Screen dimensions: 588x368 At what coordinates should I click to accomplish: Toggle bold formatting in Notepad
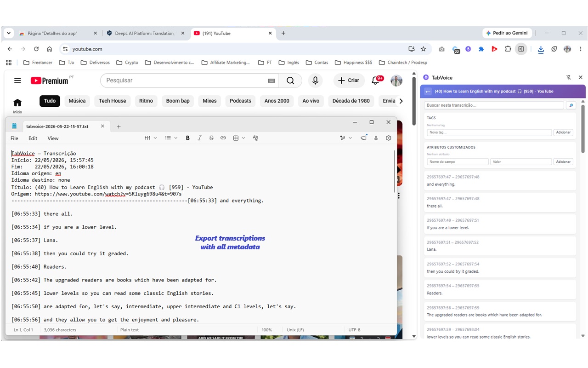point(187,138)
